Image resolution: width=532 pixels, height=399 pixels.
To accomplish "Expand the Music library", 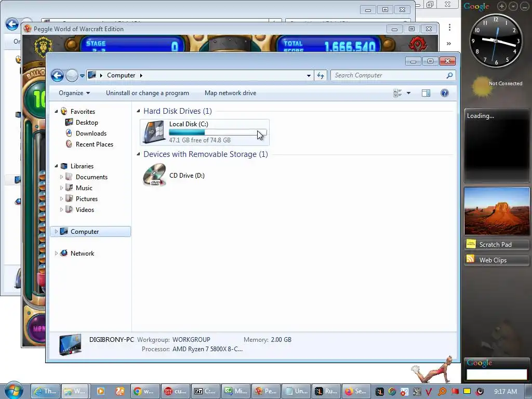I will (x=61, y=188).
